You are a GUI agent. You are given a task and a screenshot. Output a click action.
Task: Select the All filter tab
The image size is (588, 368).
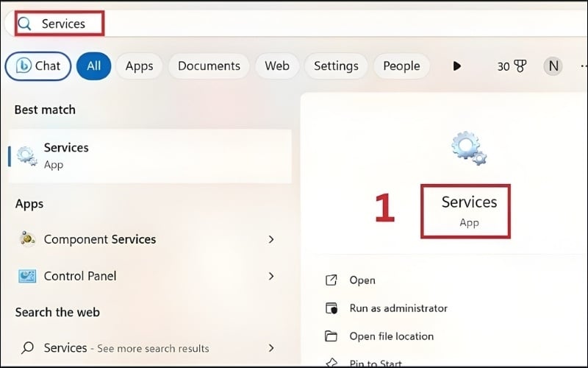[94, 66]
